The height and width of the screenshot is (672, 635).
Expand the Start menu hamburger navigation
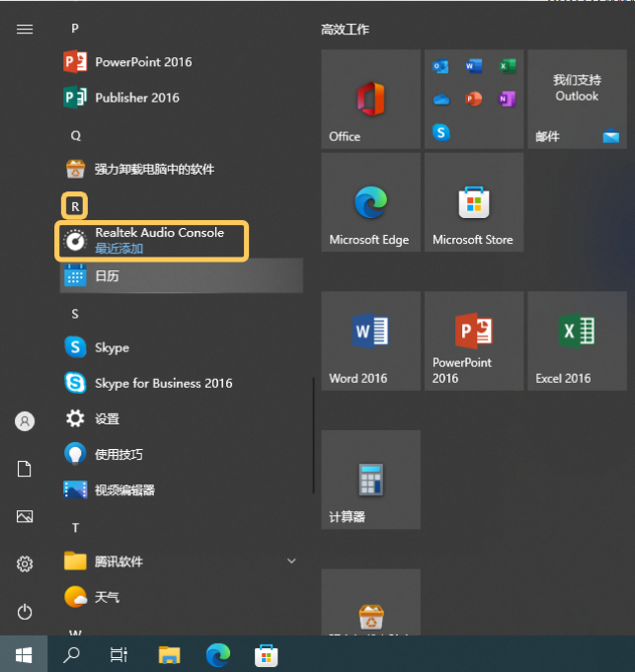click(x=25, y=29)
